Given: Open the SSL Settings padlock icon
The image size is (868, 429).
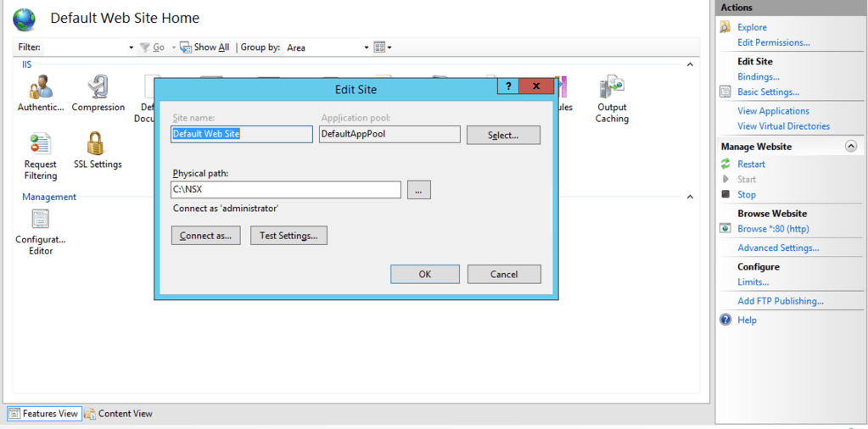Looking at the screenshot, I should (x=97, y=145).
